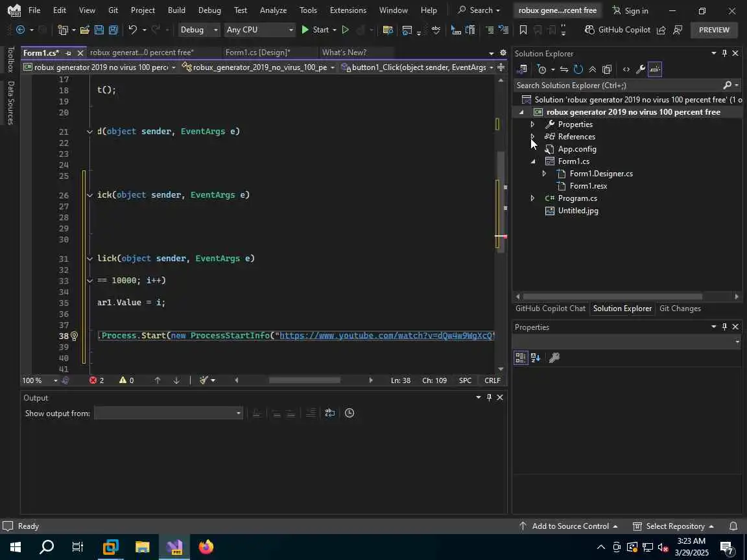747x560 pixels.
Task: Switch to Git Changes tab
Action: [x=680, y=309]
